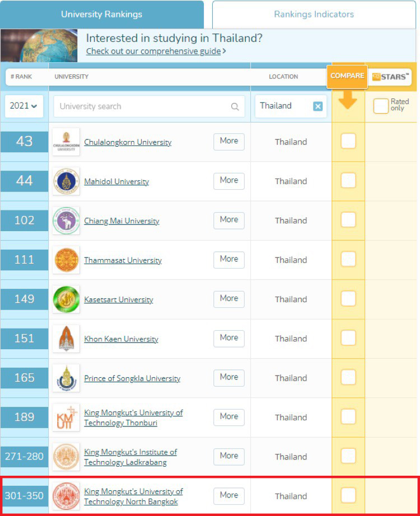The image size is (420, 516).
Task: Open Prince of Songkla University link
Action: pos(132,378)
